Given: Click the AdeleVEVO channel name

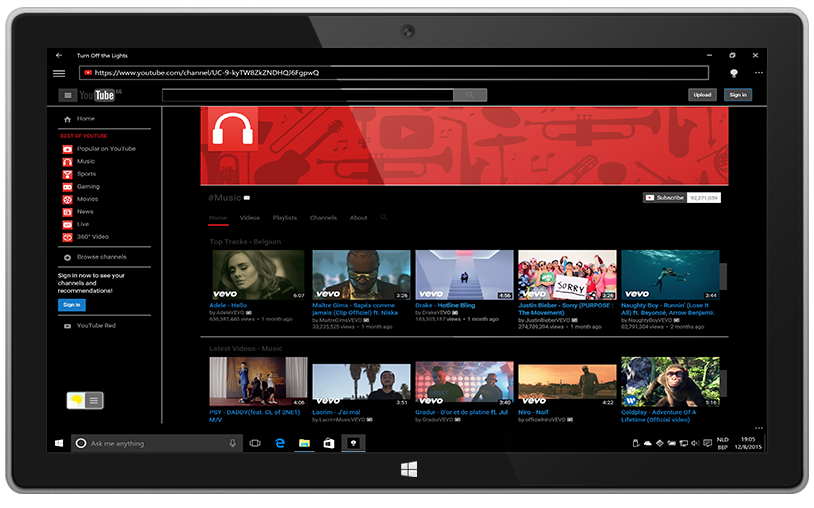Looking at the screenshot, I should pos(229,313).
